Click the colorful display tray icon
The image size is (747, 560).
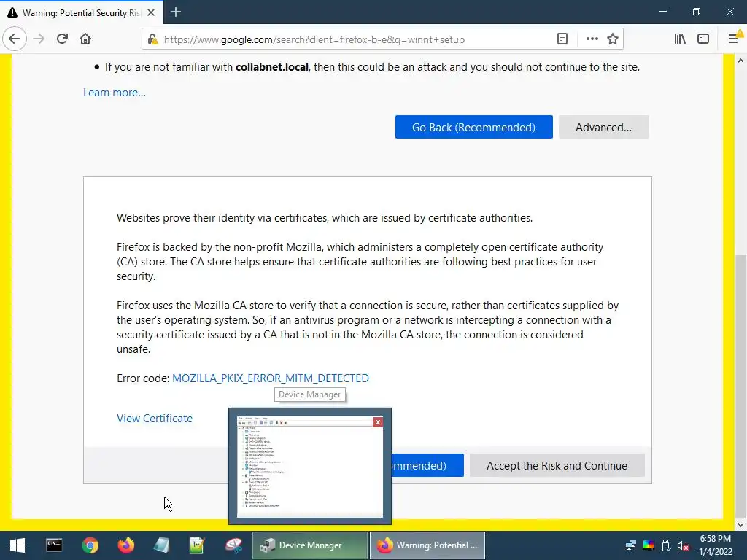click(x=649, y=545)
